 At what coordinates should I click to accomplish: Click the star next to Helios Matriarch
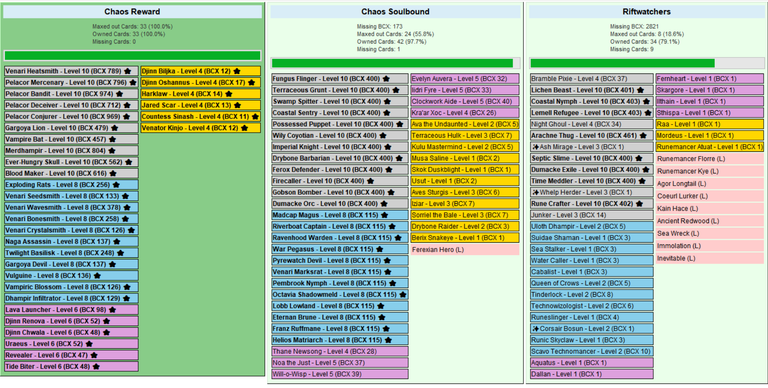[x=388, y=340]
